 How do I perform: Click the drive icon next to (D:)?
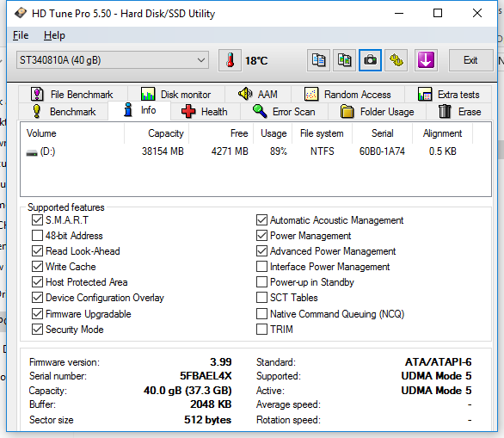tap(32, 153)
